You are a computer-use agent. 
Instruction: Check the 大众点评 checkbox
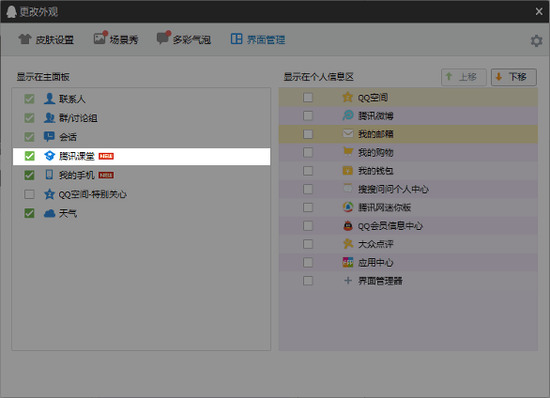(x=308, y=244)
